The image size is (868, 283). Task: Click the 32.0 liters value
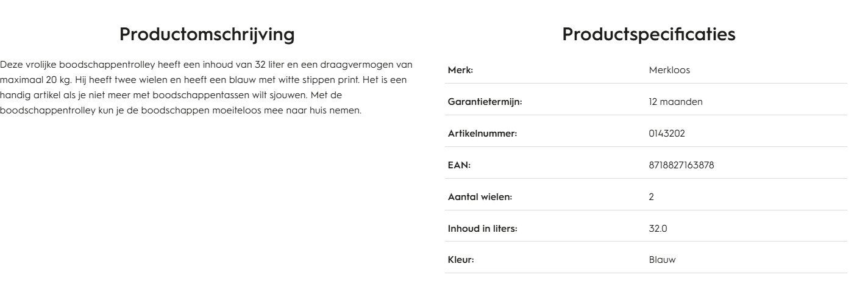(x=658, y=228)
